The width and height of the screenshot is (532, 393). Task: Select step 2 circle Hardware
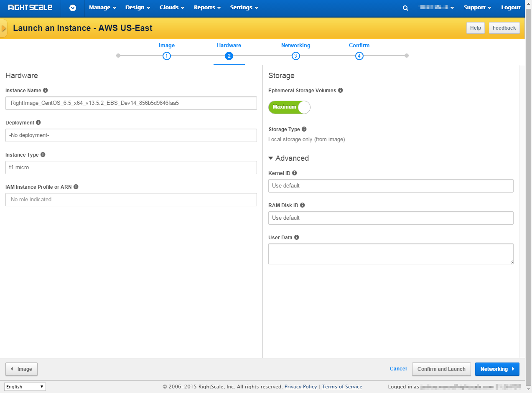229,56
